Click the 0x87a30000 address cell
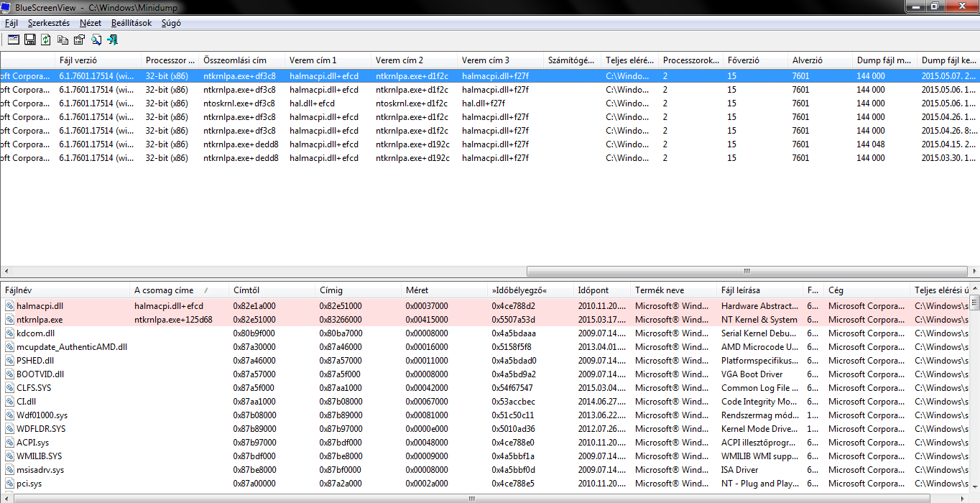The width and height of the screenshot is (980, 503). [x=254, y=347]
